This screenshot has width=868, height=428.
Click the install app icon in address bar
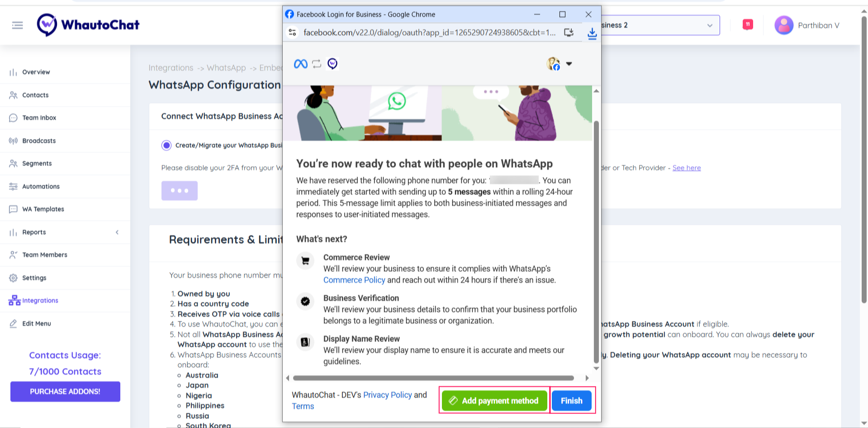coord(569,33)
